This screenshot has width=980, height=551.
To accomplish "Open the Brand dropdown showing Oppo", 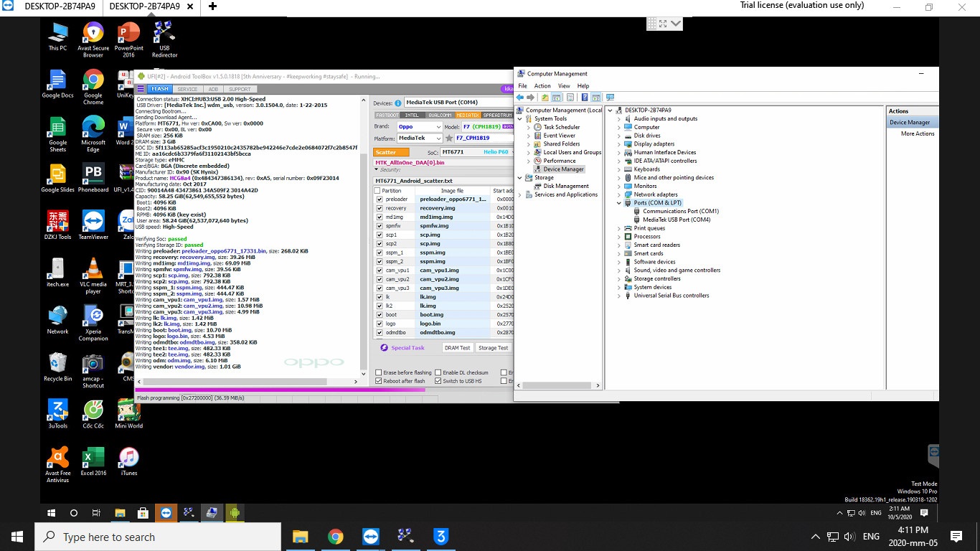I will point(418,127).
